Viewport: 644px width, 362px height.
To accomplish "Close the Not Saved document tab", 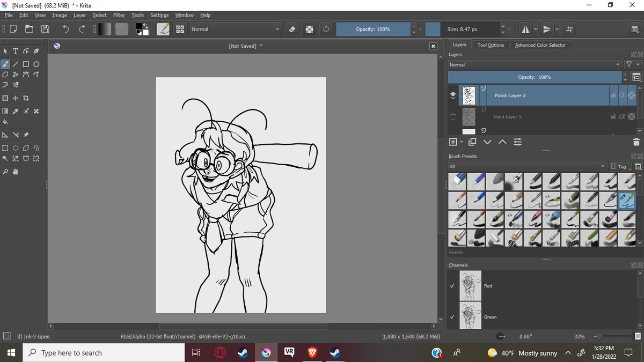I will pyautogui.click(x=433, y=47).
